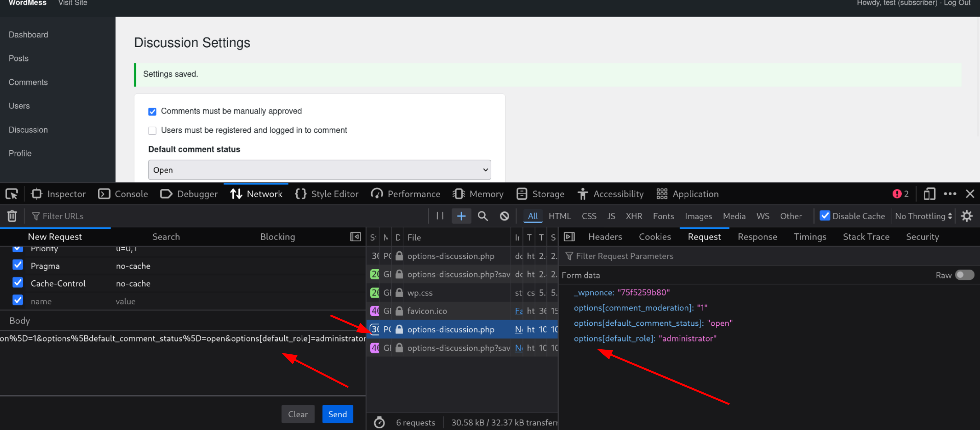
Task: Open Dashboard in WordPress sidebar
Action: (x=28, y=34)
